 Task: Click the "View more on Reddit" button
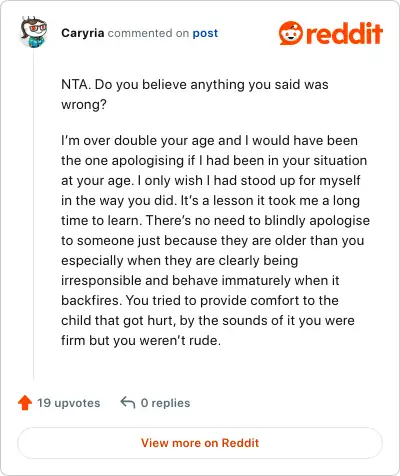point(200,443)
